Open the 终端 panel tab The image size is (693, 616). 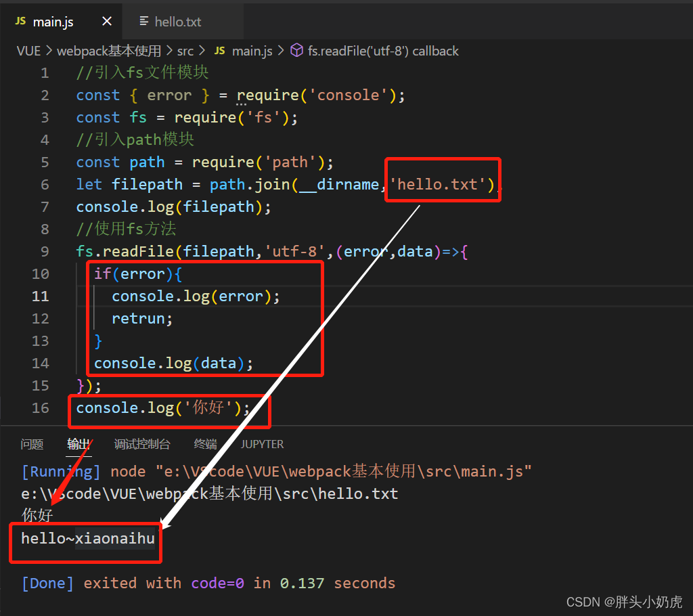pos(204,444)
